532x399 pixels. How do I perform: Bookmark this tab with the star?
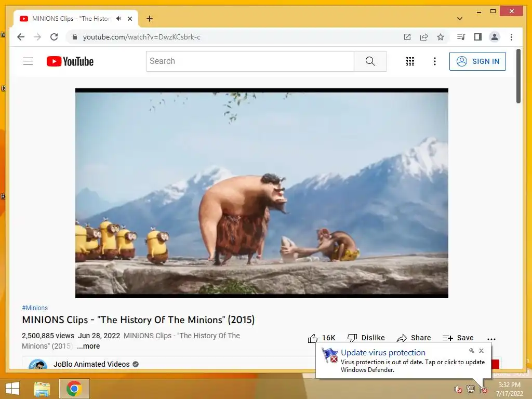(441, 37)
